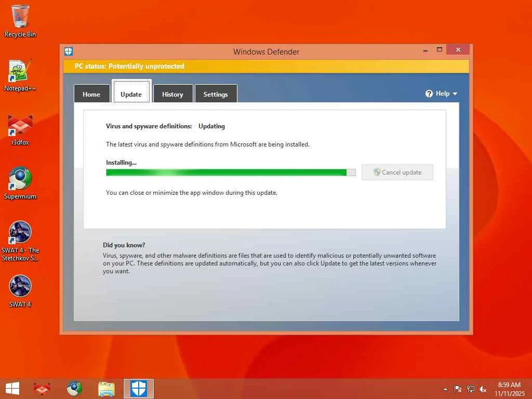Open r3dfox from the taskbar

pyautogui.click(x=42, y=389)
